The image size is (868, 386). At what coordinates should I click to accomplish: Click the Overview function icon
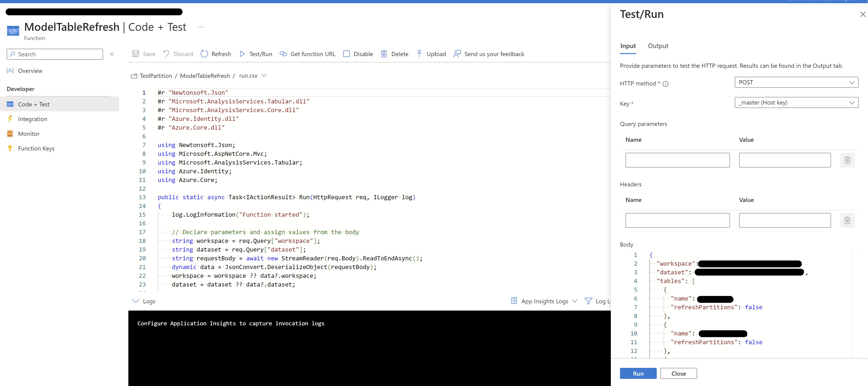(x=10, y=71)
